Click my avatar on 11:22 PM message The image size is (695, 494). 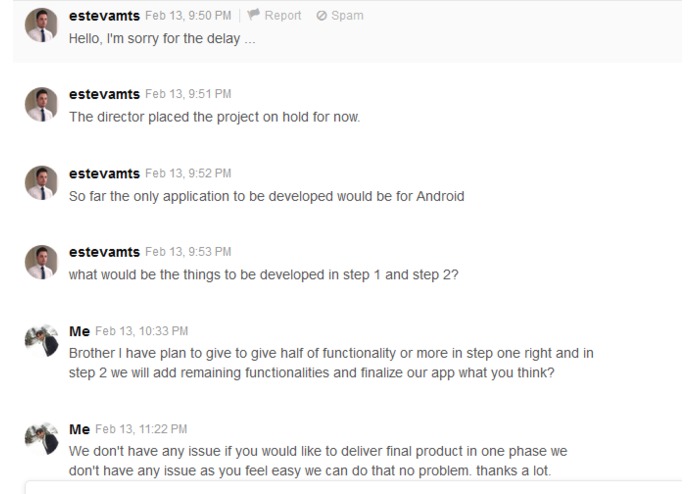(x=41, y=439)
